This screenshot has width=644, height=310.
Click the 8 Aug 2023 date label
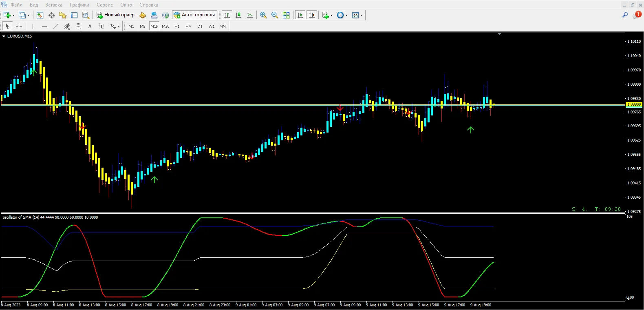(x=11, y=305)
